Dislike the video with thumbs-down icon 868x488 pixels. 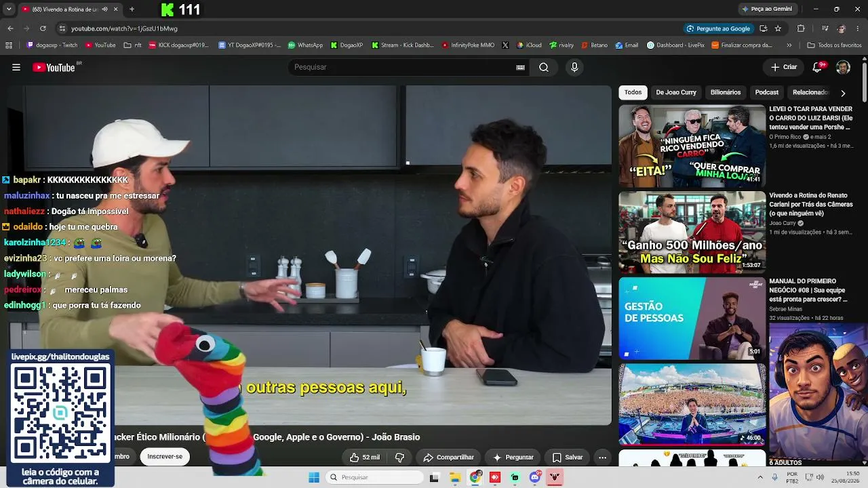[x=400, y=457]
